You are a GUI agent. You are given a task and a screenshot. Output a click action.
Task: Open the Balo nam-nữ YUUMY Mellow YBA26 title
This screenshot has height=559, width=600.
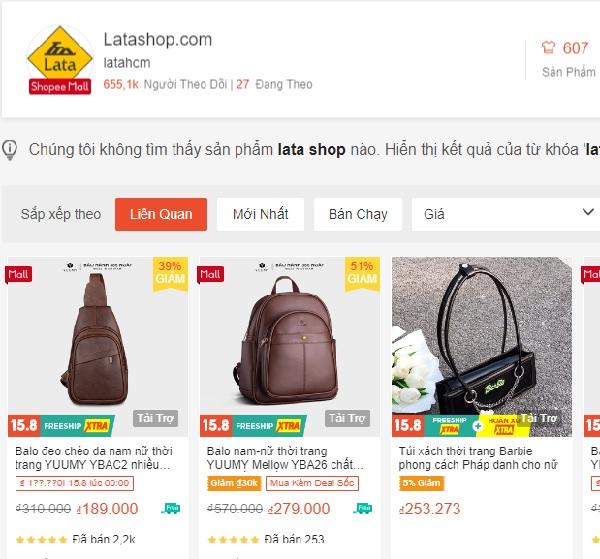pyautogui.click(x=285, y=458)
